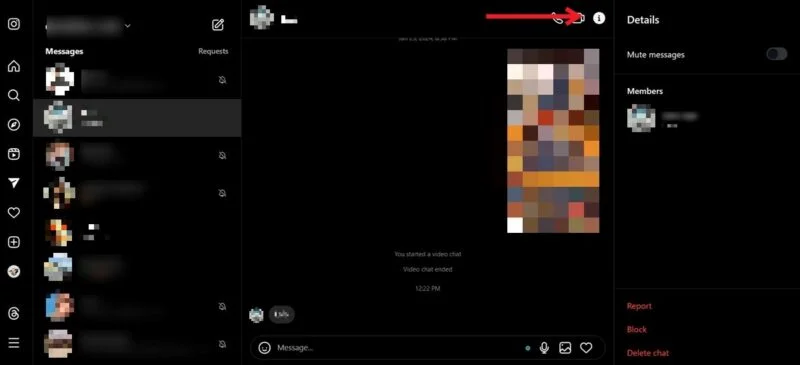Send a heart like in chat

[x=586, y=348]
